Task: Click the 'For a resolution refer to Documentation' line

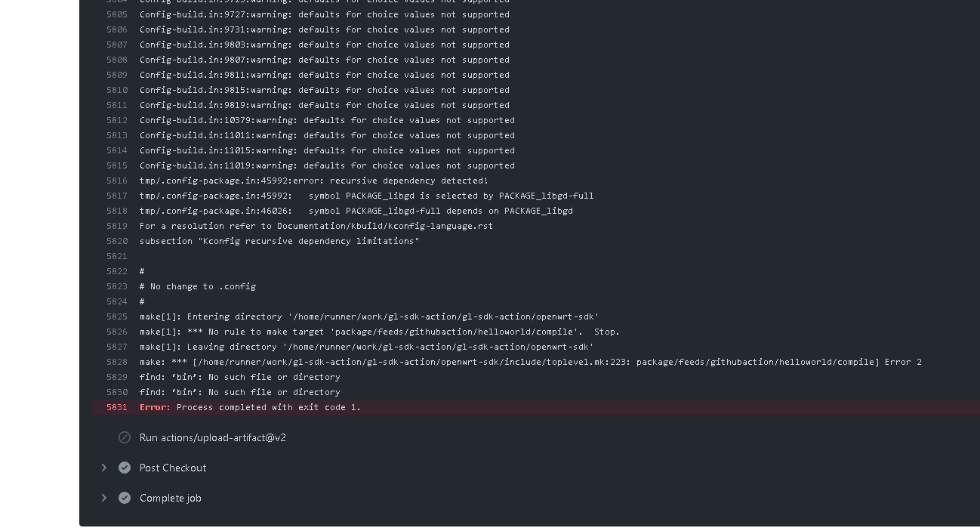Action: coord(316,226)
